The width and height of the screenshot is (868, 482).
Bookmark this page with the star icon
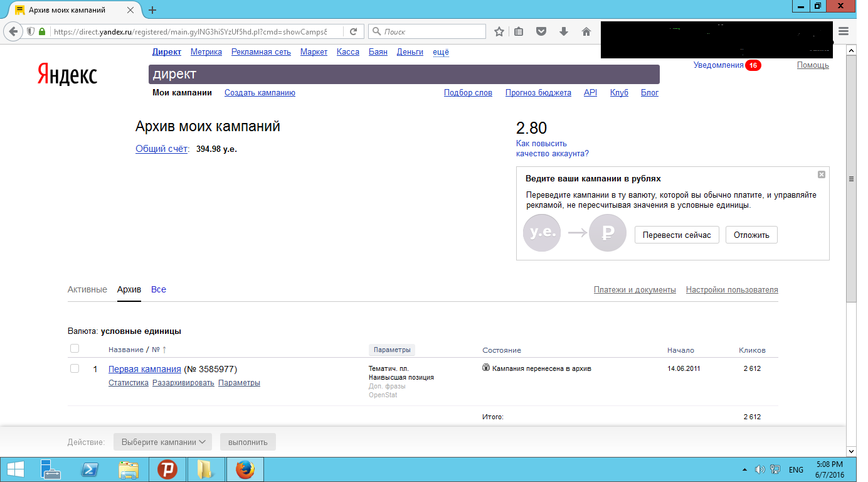tap(499, 31)
